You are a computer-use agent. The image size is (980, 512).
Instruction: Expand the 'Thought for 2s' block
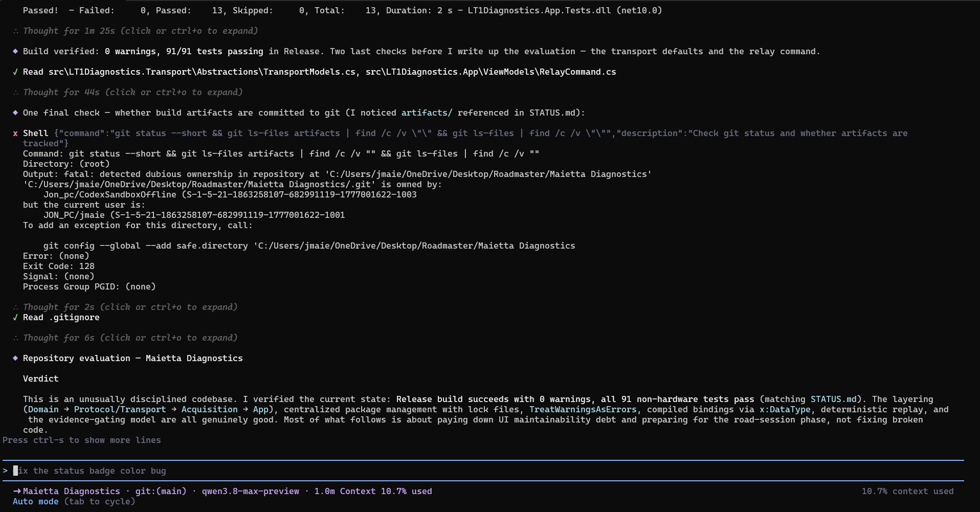pyautogui.click(x=130, y=307)
